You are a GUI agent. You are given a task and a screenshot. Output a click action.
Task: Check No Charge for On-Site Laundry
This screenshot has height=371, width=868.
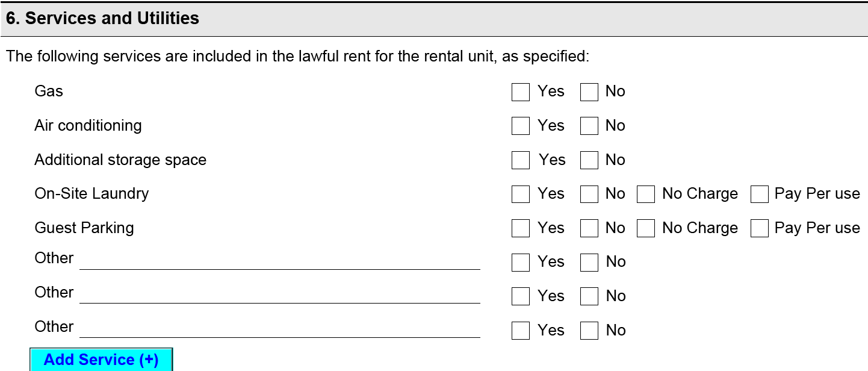tap(645, 195)
